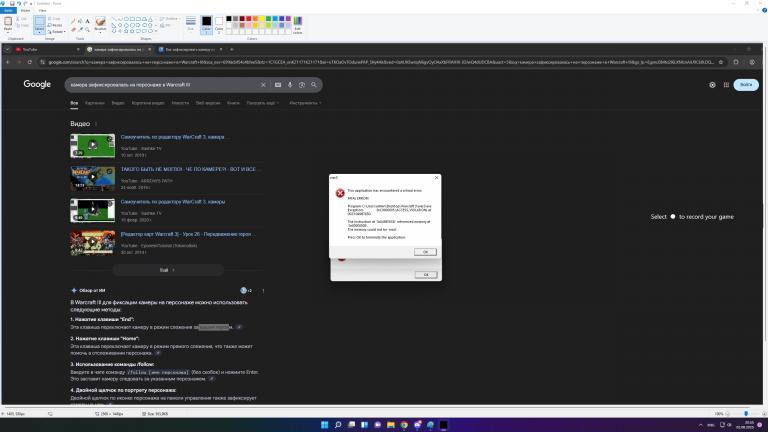Open the Outline dropdown in Shapes
This screenshot has height=432, width=768.
click(x=169, y=19)
